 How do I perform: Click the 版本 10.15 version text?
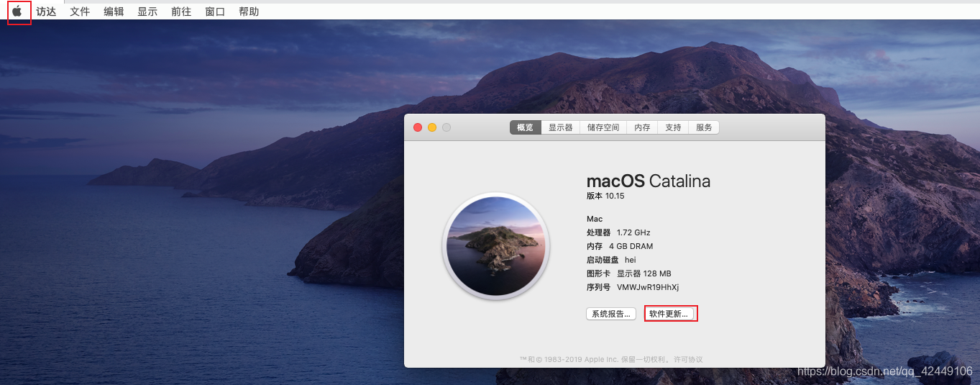[605, 196]
